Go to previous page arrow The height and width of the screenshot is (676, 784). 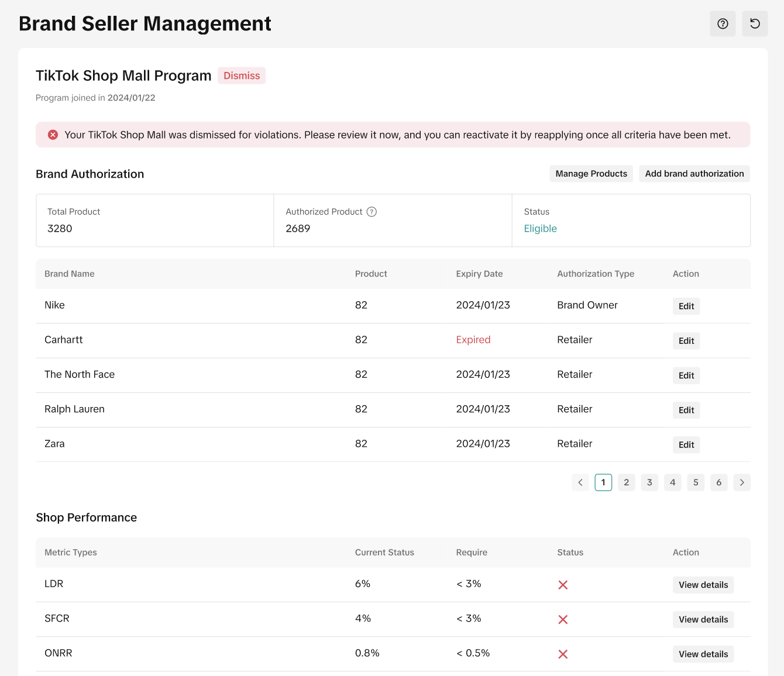tap(580, 482)
